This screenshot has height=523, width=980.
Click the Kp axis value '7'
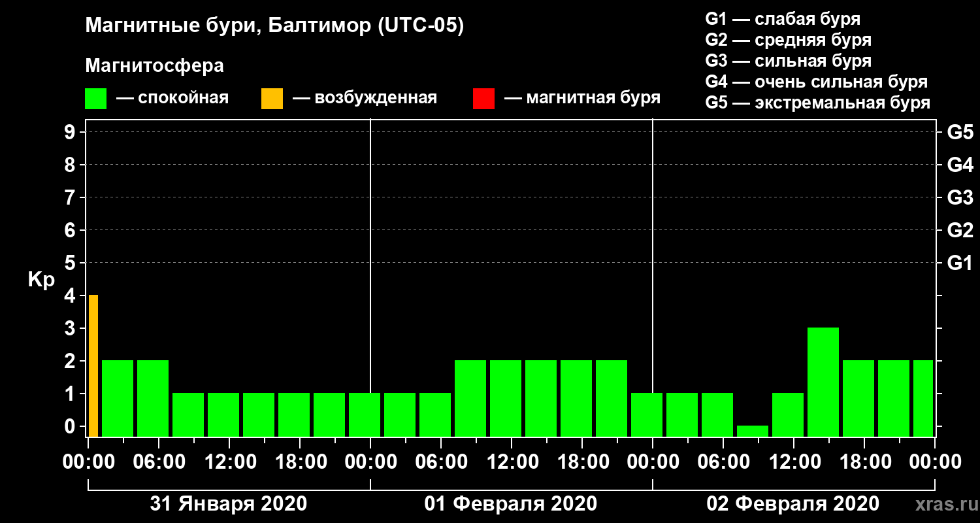[x=70, y=198]
